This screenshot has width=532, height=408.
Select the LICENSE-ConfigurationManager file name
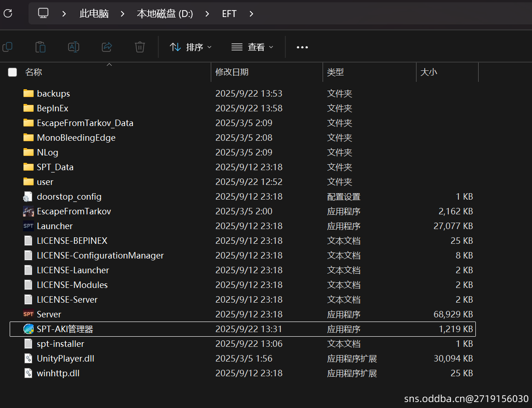tap(100, 255)
